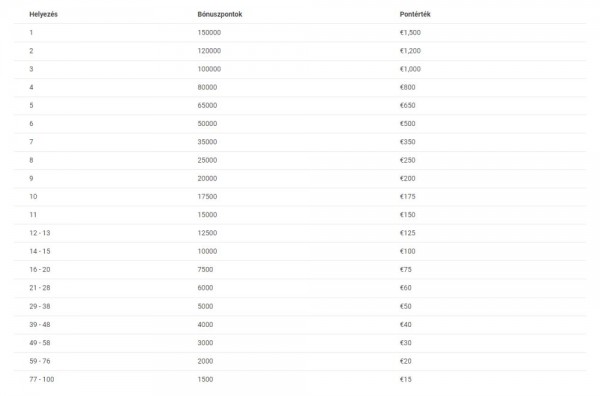Screen dimensions: 600x396
Task: Select the 80000 bonus points cell
Action: click(207, 87)
